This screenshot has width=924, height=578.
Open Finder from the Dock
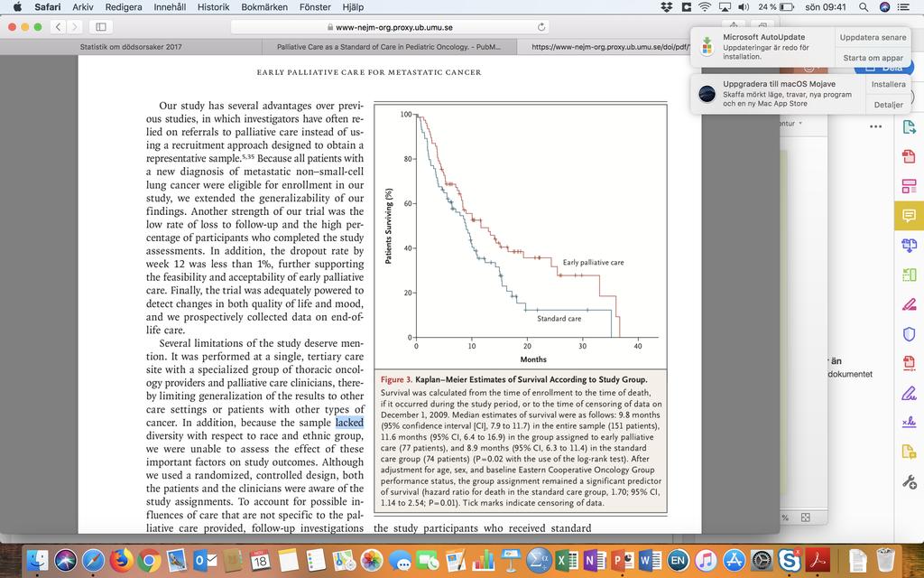[x=38, y=560]
